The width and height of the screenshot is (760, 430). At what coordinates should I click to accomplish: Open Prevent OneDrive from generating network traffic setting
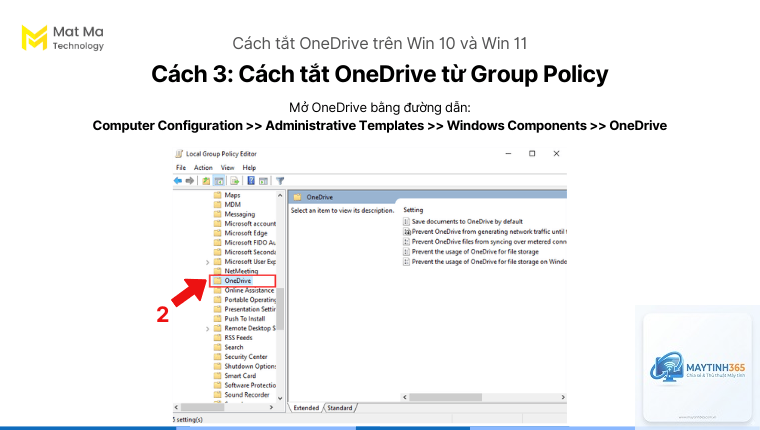click(489, 232)
